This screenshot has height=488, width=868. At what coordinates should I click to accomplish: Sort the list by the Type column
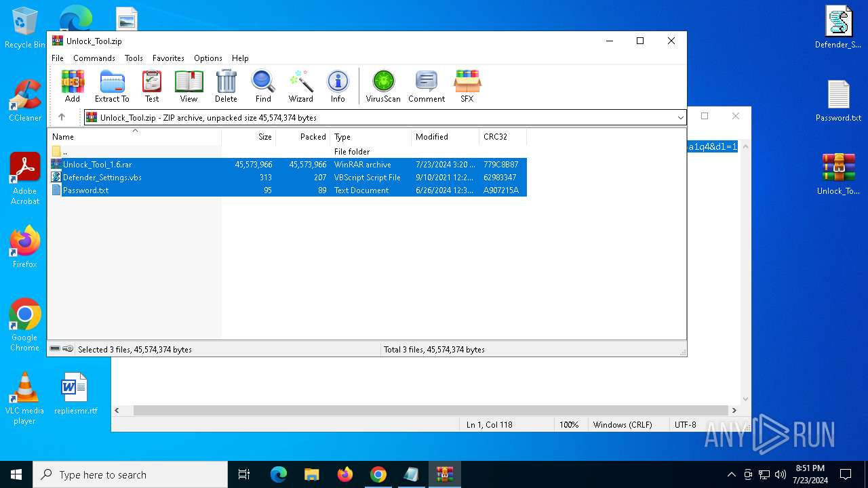click(370, 137)
